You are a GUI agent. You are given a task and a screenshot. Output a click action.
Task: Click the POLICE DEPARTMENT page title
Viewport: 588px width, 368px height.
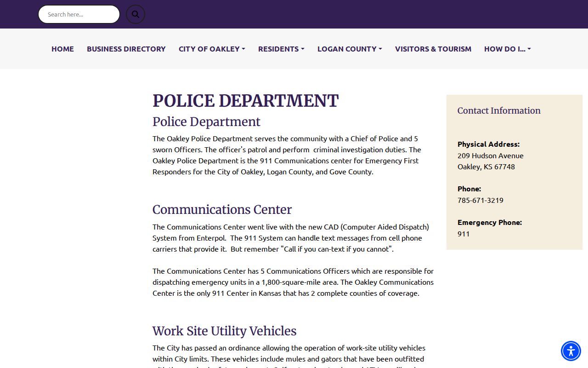tap(246, 101)
